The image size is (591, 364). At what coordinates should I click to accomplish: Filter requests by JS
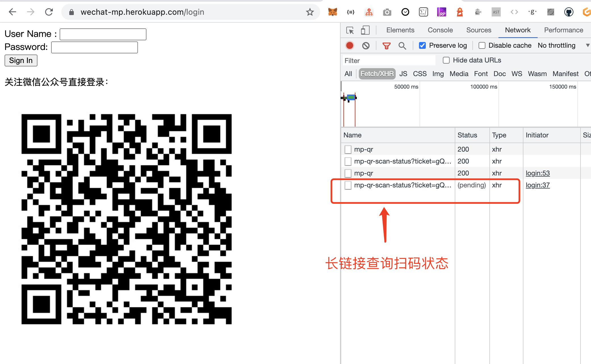pyautogui.click(x=403, y=74)
